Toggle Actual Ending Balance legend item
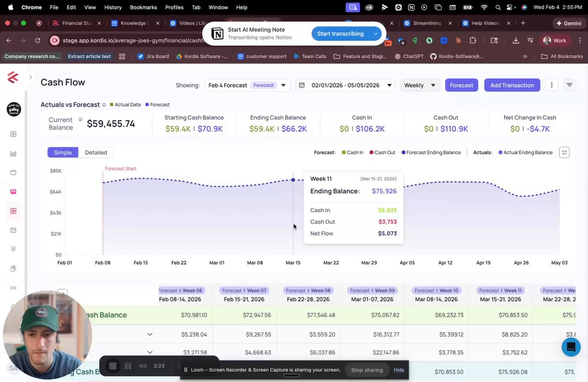 coord(525,152)
